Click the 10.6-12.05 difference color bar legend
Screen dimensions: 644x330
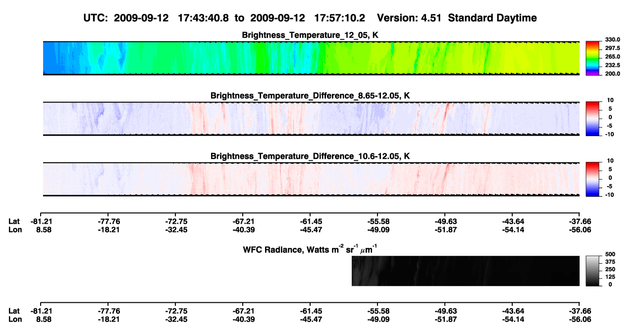[x=592, y=178]
